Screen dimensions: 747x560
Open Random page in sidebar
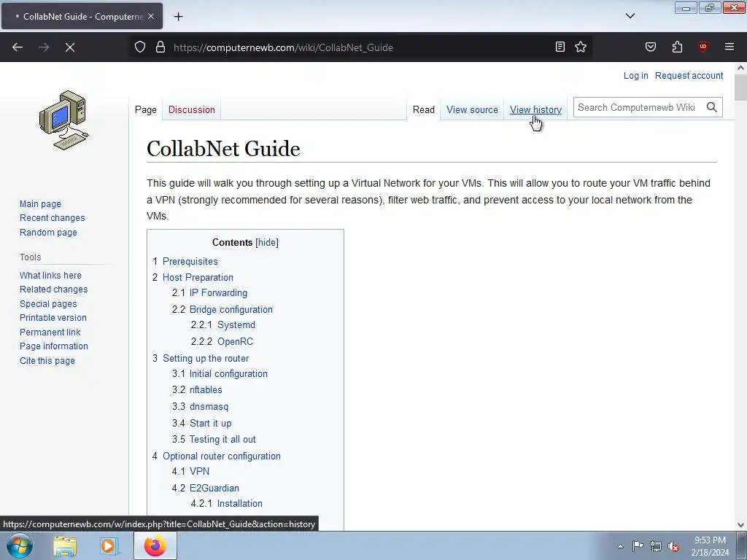48,233
